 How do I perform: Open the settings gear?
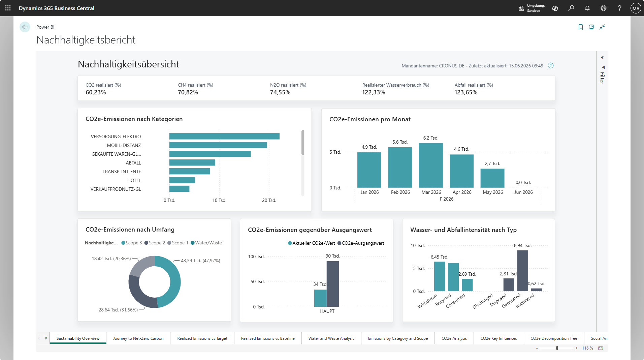(x=604, y=8)
